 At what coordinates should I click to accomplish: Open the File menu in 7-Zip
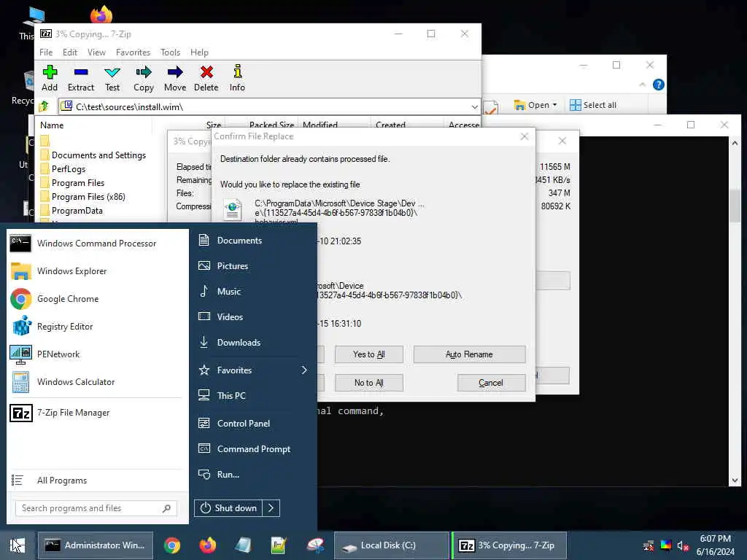pos(46,52)
